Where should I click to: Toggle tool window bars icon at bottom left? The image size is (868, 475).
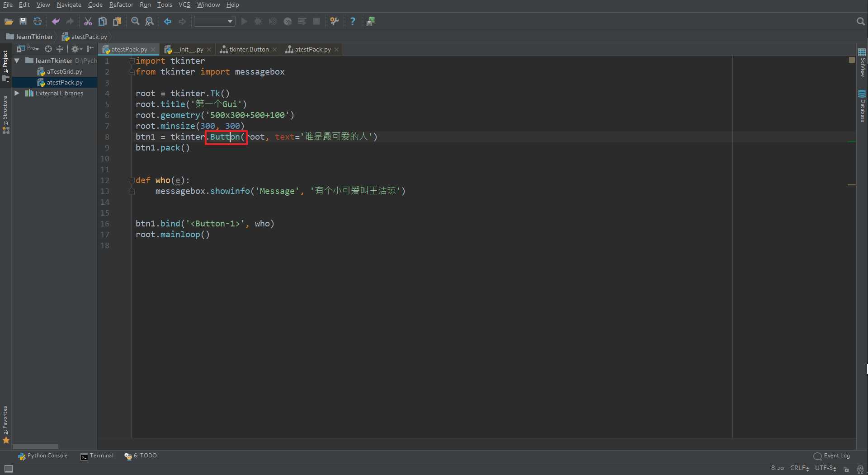coord(8,469)
